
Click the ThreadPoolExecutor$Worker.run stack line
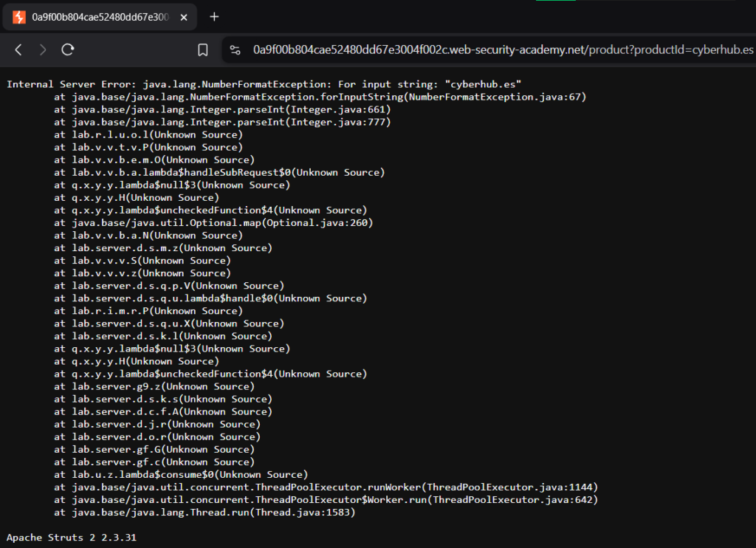pos(326,499)
